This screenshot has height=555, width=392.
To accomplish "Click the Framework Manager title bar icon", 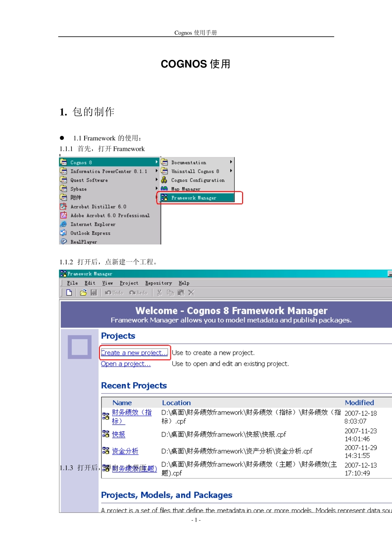I will (63, 273).
